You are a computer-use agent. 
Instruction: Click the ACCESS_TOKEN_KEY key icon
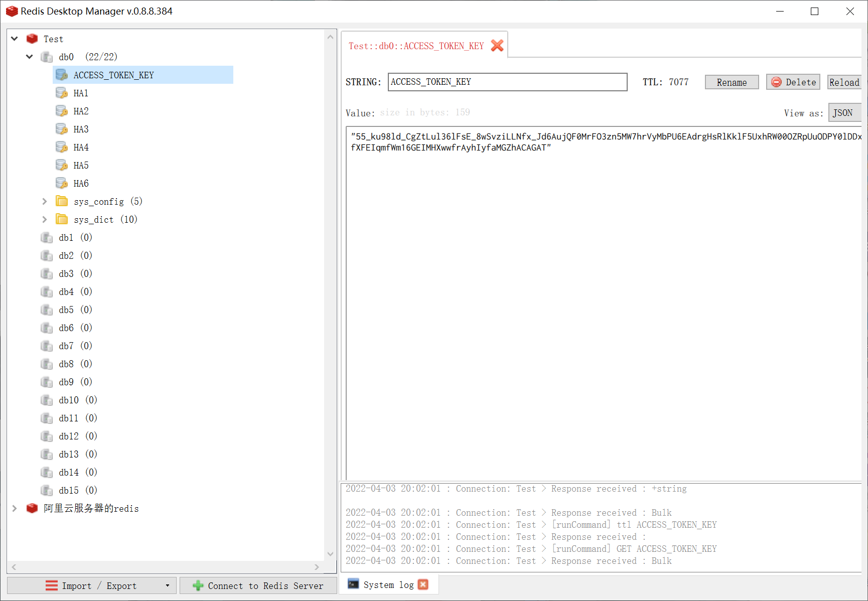[x=62, y=75]
